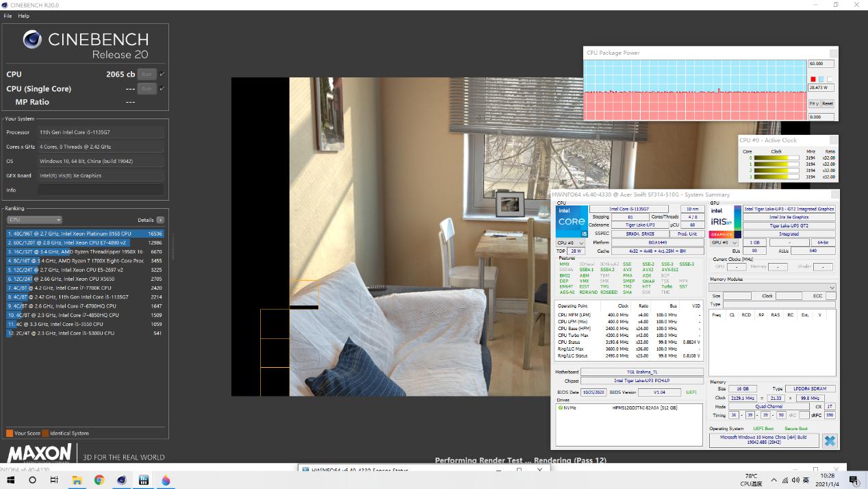
Task: Show hidden system tray icons
Action: pyautogui.click(x=774, y=481)
